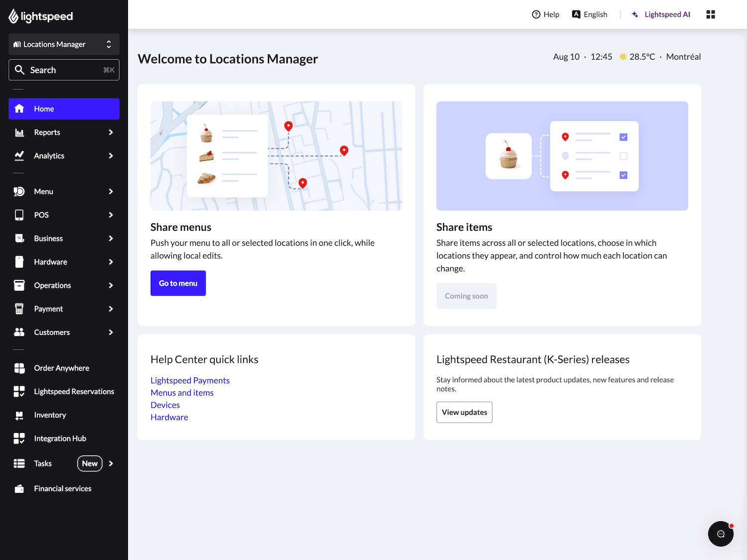Click the Montréal location text

click(x=683, y=57)
